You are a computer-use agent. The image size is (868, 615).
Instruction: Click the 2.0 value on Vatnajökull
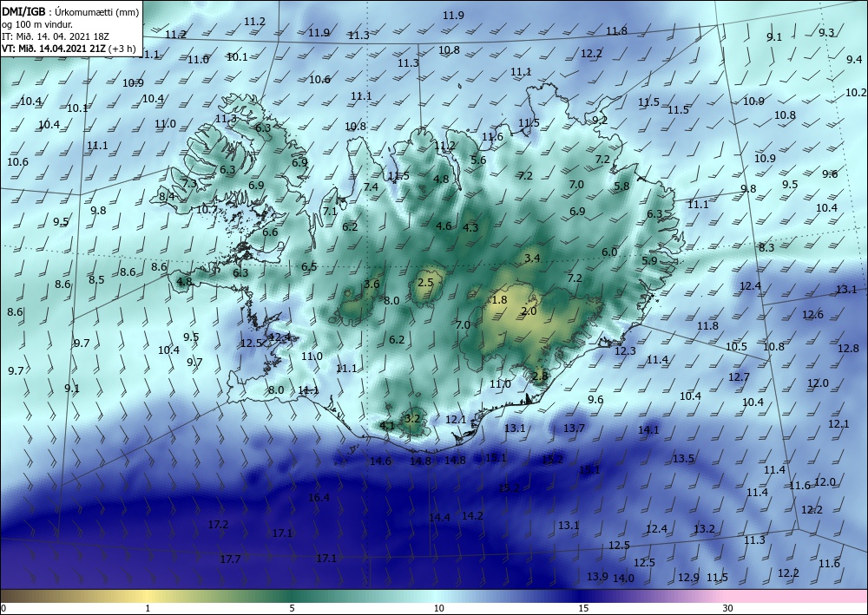[x=529, y=311]
